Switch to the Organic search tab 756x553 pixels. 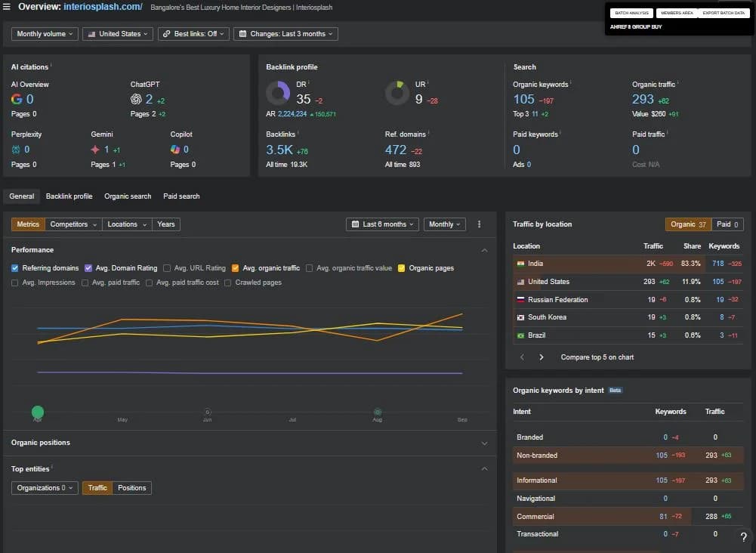pyautogui.click(x=128, y=196)
